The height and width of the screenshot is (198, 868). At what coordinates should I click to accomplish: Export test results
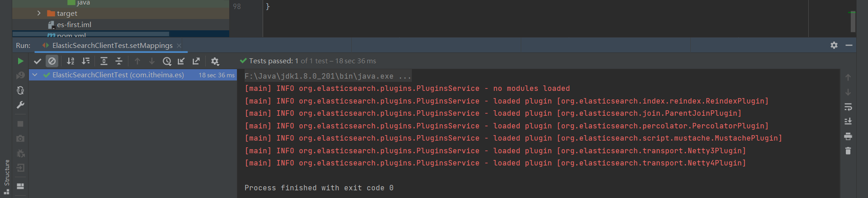click(196, 61)
